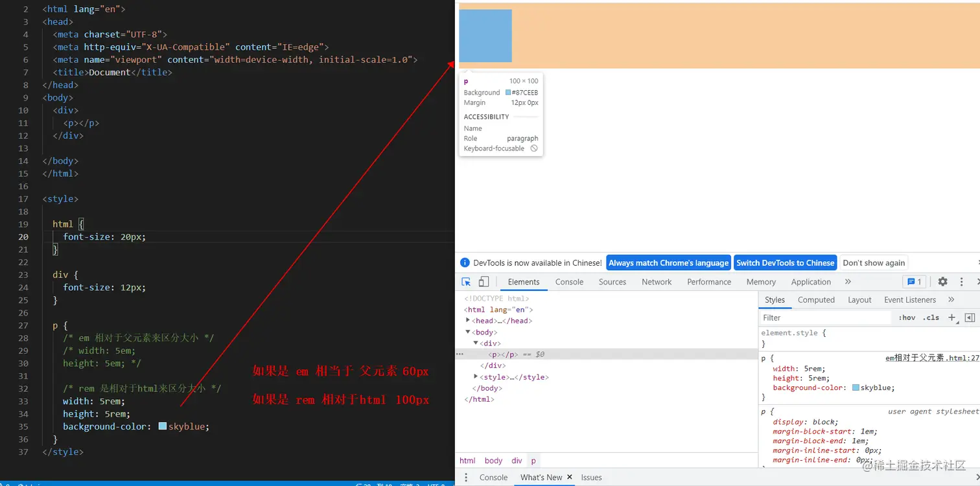Click Don't show again button
The height and width of the screenshot is (486, 980).
[874, 263]
